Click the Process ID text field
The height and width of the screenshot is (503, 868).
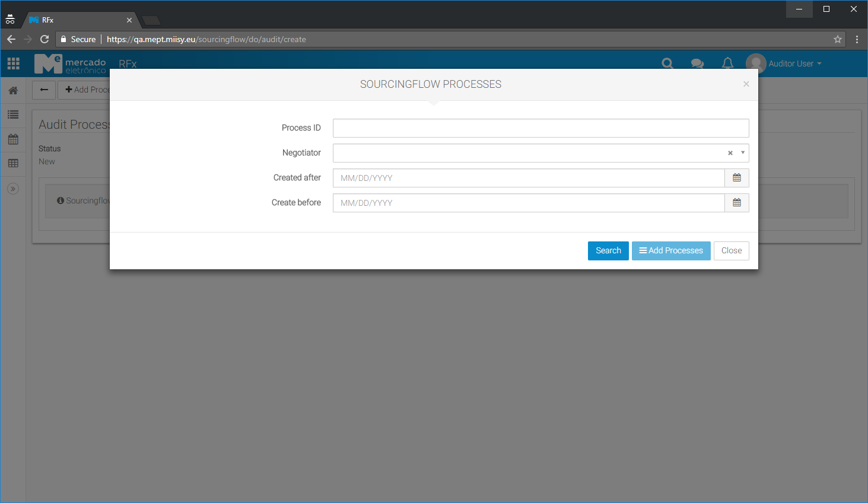540,128
